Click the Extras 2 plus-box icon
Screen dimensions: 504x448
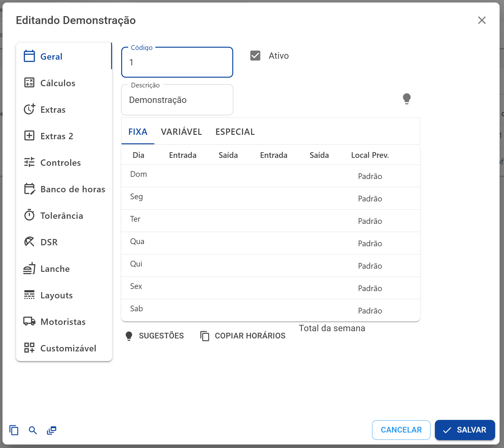[29, 136]
